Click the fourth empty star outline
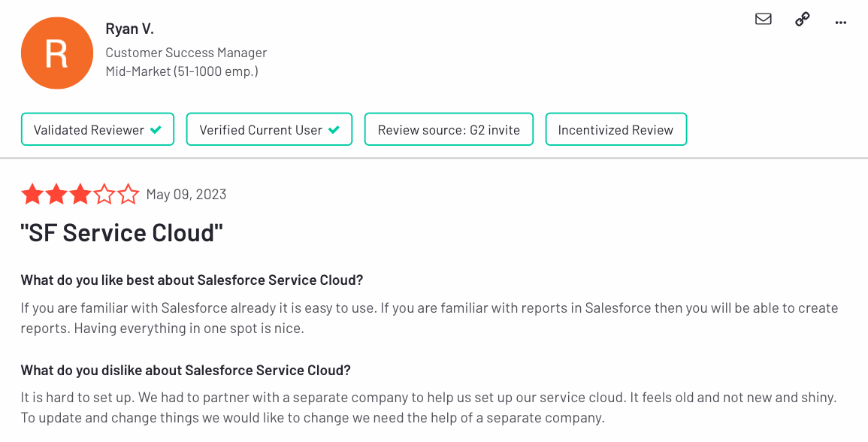The height and width of the screenshot is (442, 868). (104, 195)
